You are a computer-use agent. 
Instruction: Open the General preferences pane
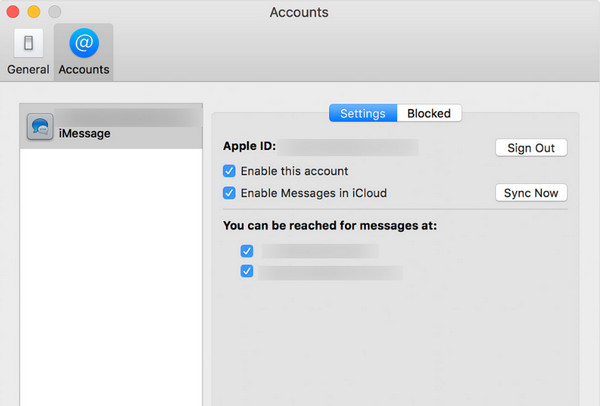click(x=28, y=52)
